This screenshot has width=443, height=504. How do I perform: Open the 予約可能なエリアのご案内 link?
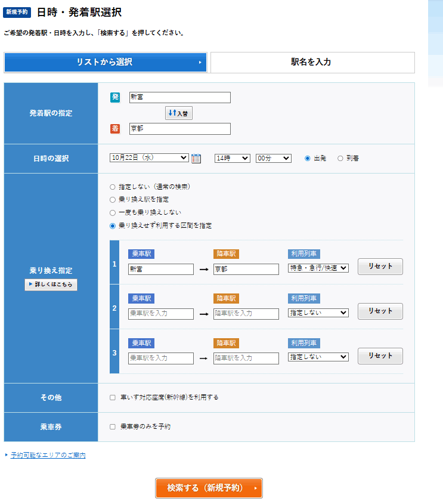48,455
